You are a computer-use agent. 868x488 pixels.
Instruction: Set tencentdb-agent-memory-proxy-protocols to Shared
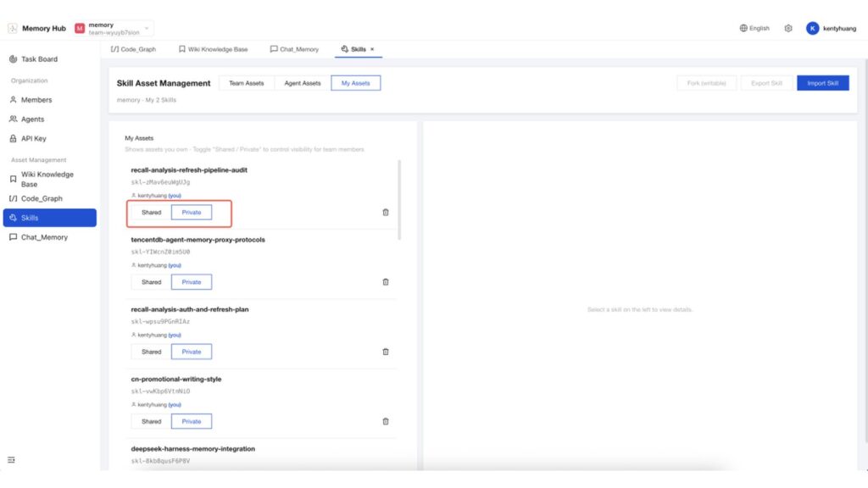point(151,282)
